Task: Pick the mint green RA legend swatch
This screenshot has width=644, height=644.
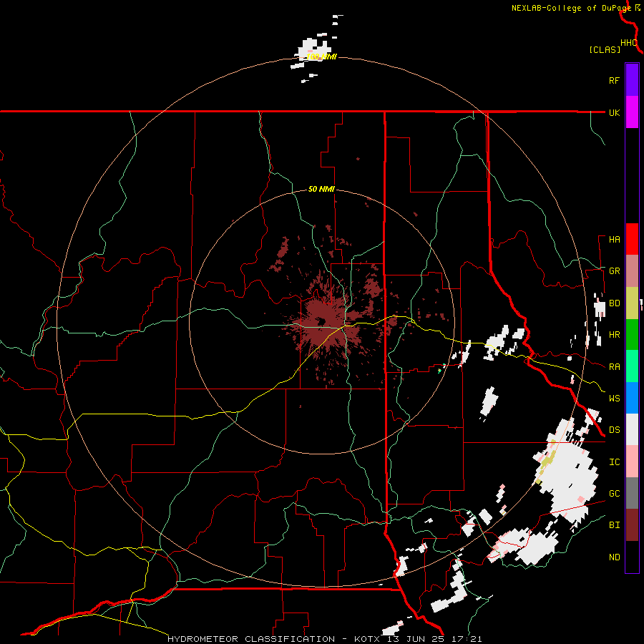Action: point(632,366)
